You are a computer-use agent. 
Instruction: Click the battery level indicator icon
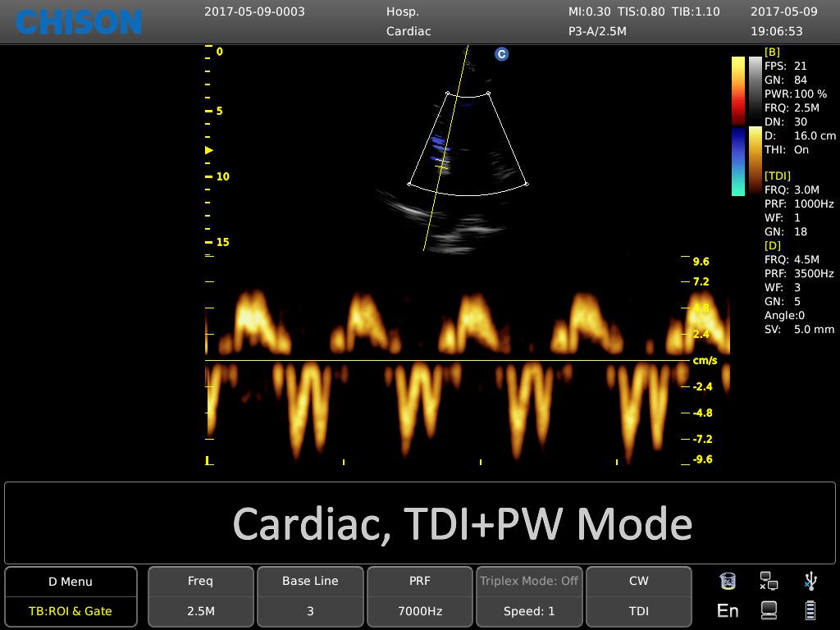810,609
